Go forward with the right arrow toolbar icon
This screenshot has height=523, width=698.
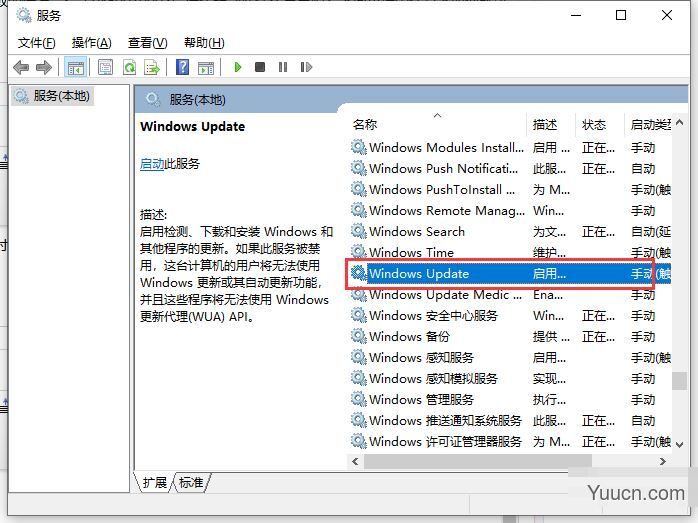tap(44, 67)
